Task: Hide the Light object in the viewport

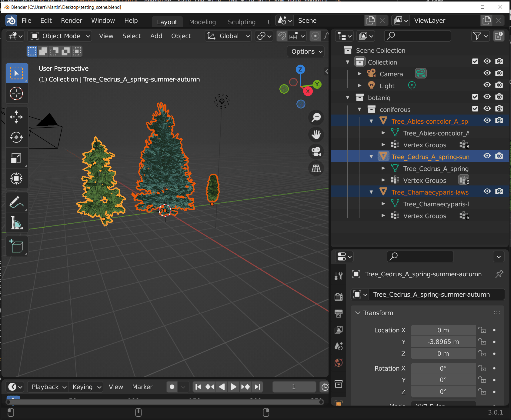Action: pyautogui.click(x=487, y=85)
